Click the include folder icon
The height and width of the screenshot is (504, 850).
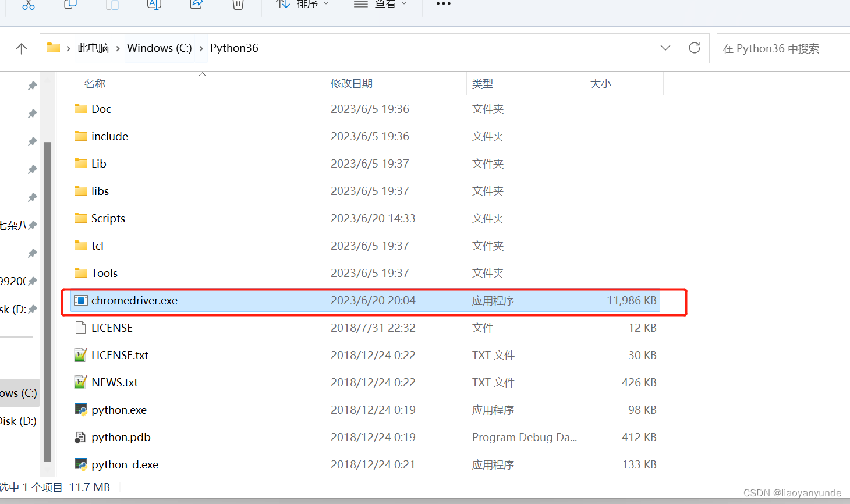(x=81, y=136)
